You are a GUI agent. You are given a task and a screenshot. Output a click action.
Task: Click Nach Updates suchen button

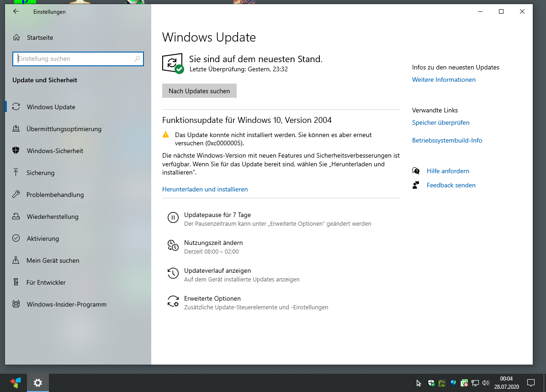pos(199,91)
